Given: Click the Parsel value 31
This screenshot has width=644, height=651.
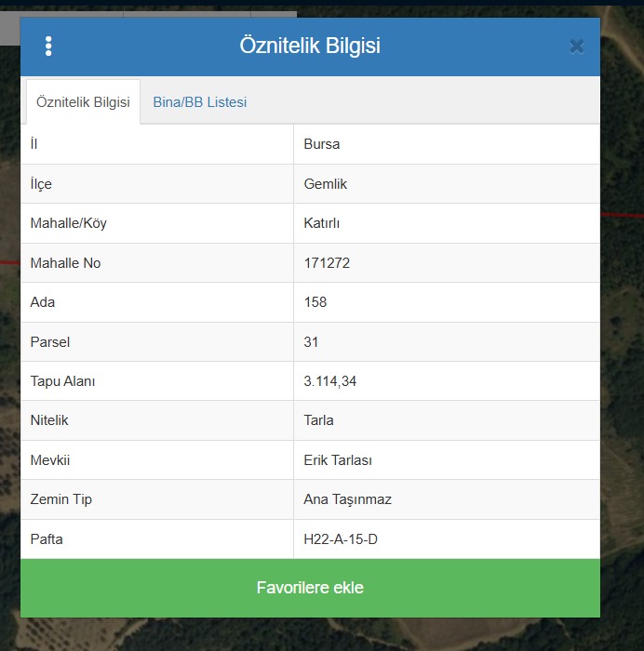Looking at the screenshot, I should tap(311, 341).
